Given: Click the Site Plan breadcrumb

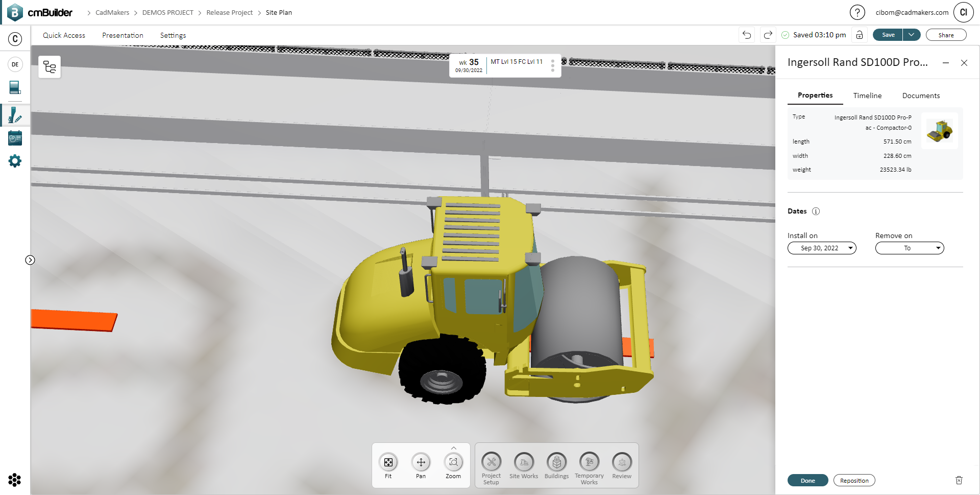Looking at the screenshot, I should coord(279,12).
